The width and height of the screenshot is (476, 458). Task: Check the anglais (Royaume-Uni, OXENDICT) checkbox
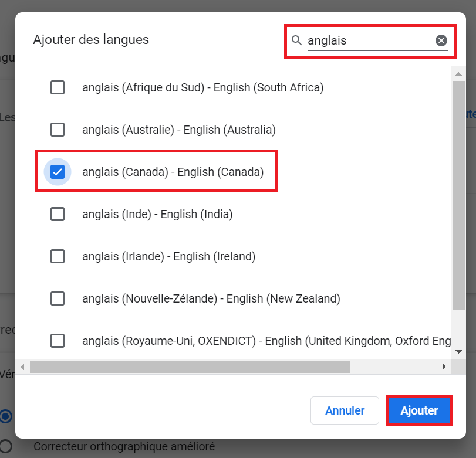pos(58,341)
